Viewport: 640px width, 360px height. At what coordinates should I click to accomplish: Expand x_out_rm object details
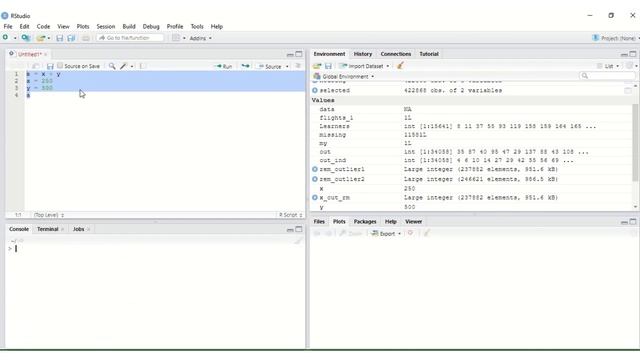click(315, 198)
